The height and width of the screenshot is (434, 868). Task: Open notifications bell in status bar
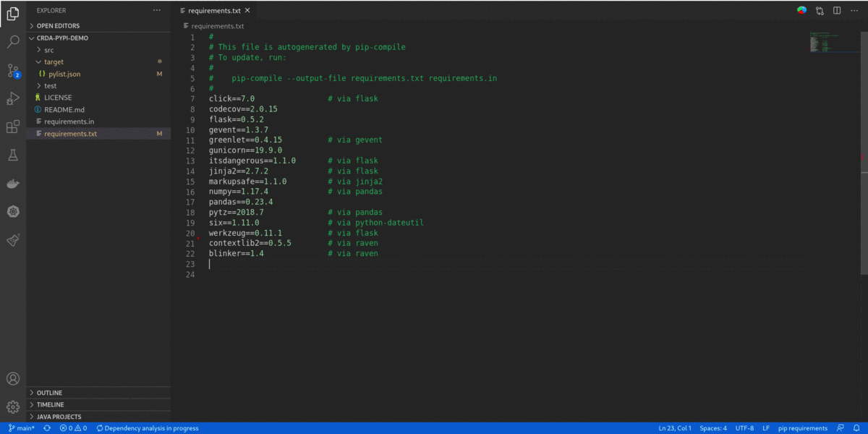[856, 428]
